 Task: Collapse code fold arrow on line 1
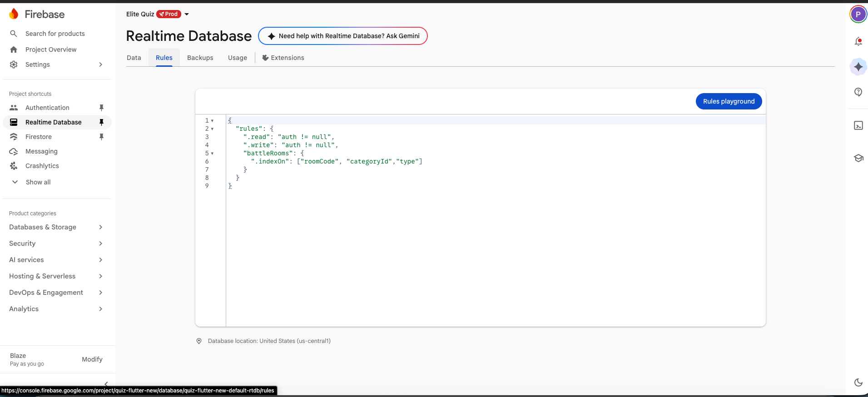pyautogui.click(x=212, y=121)
